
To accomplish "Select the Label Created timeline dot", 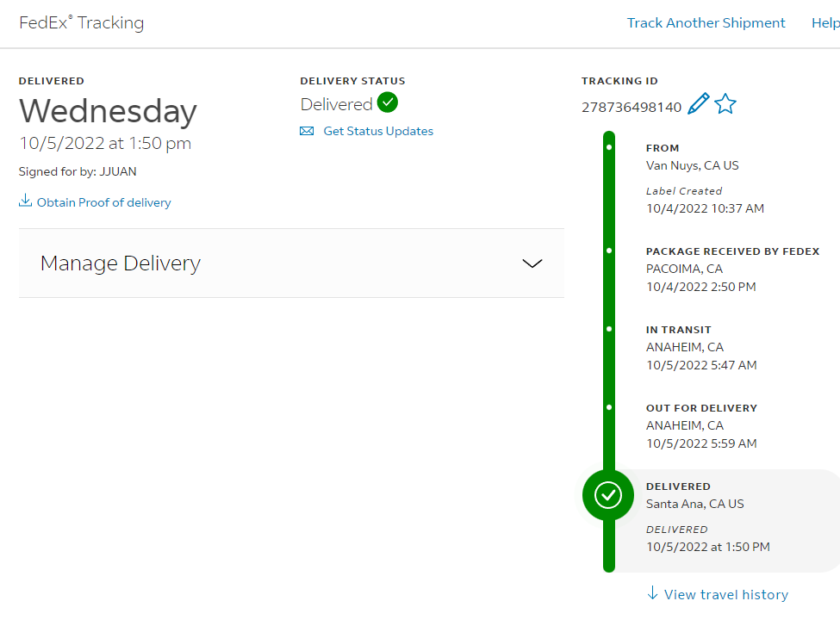I will pyautogui.click(x=609, y=147).
